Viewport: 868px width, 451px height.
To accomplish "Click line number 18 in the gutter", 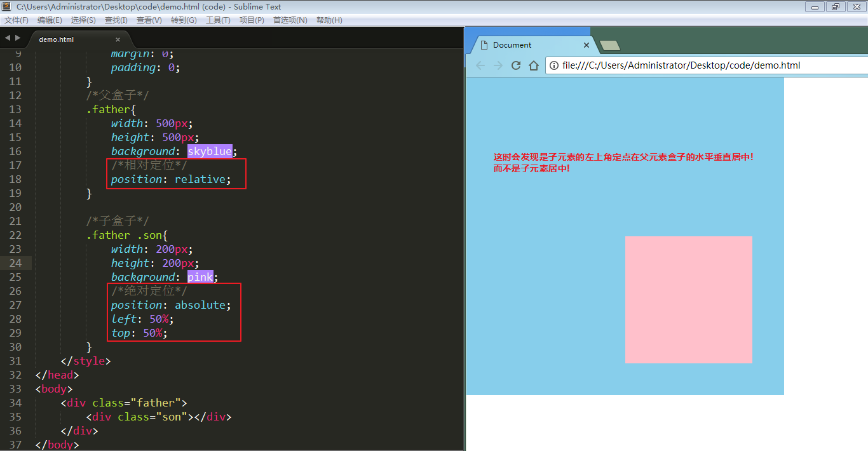I will 15,179.
